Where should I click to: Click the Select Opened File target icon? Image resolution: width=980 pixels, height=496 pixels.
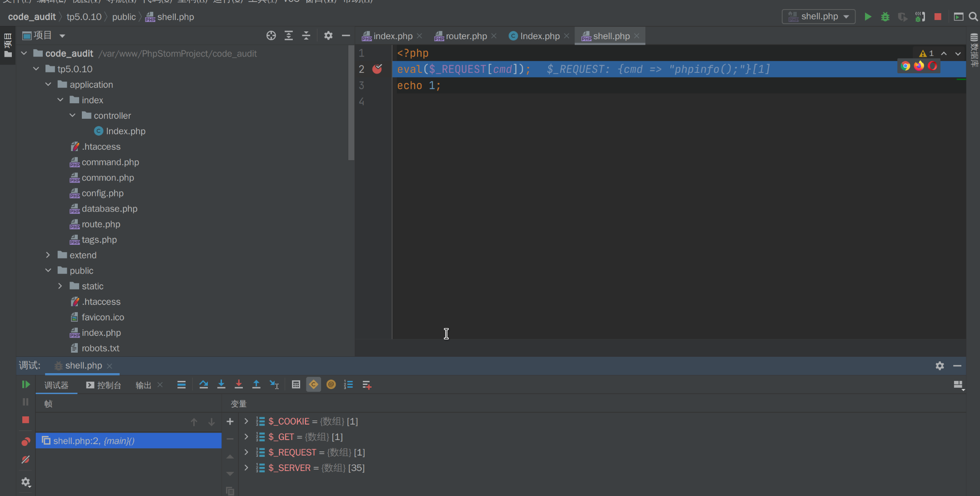click(x=271, y=35)
